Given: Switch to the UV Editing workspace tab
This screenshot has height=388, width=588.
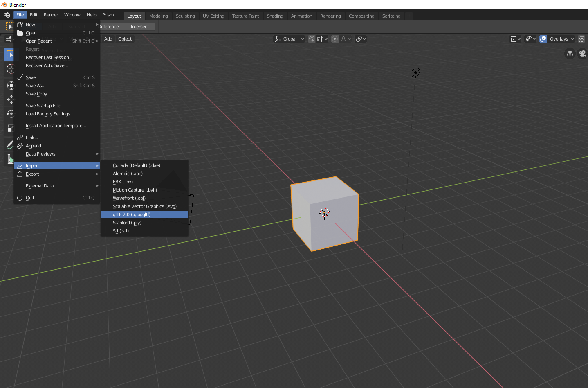Looking at the screenshot, I should tap(213, 16).
